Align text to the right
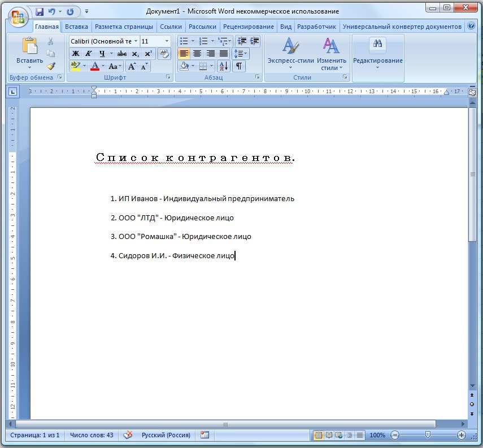483x448 pixels. tap(210, 54)
